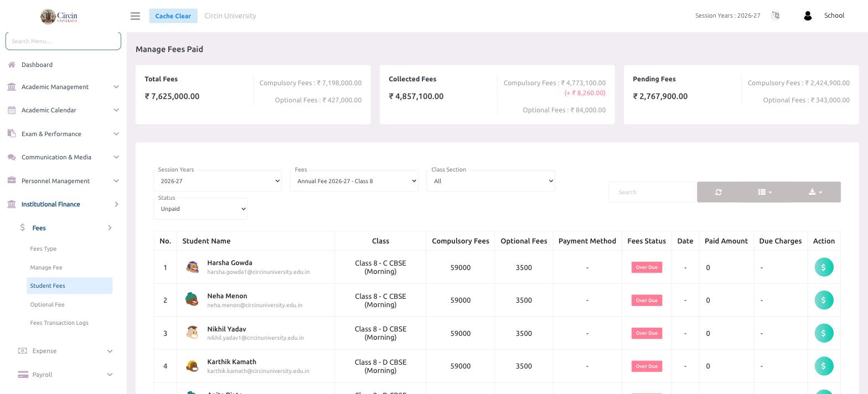
Task: Click the Academic Calendar icon
Action: click(12, 110)
